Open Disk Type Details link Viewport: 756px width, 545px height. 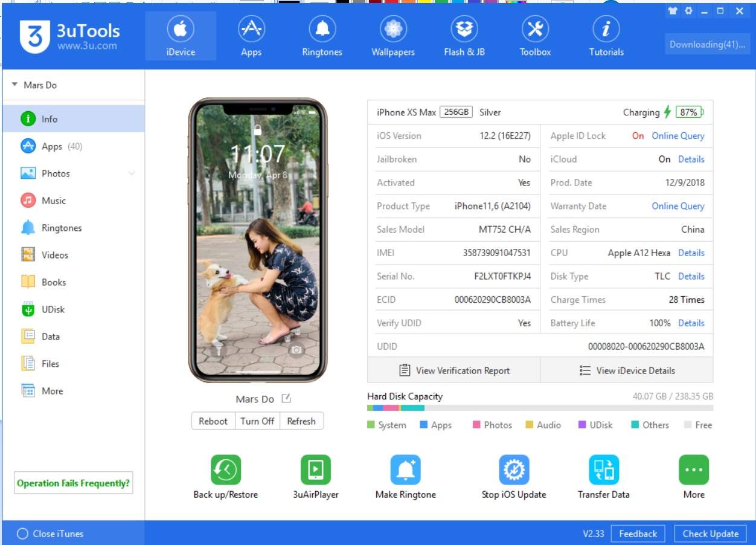[x=691, y=276]
